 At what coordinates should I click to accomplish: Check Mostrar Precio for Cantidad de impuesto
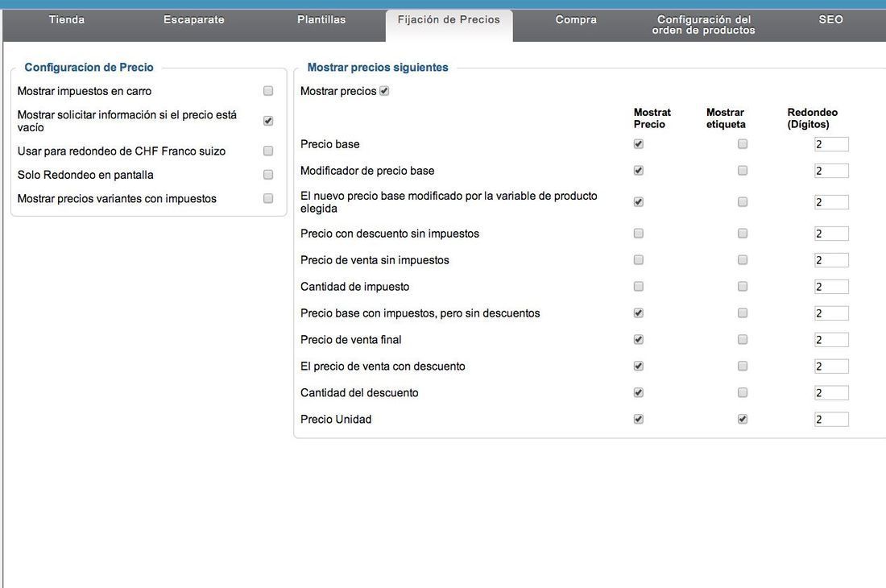point(639,287)
